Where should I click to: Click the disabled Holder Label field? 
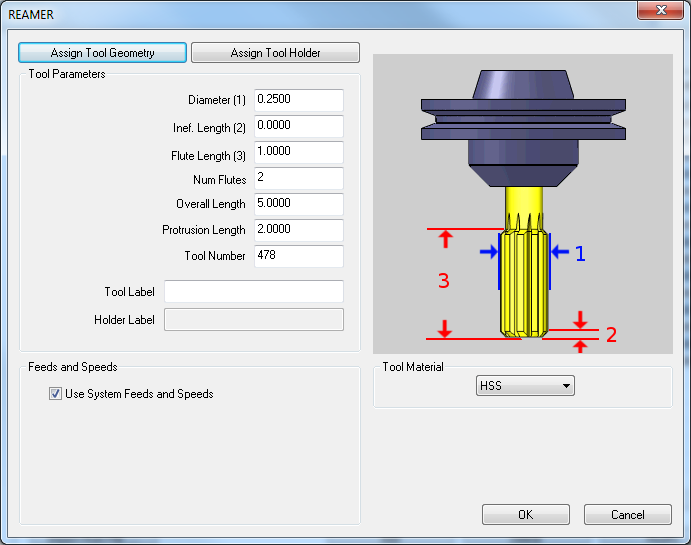tap(254, 319)
